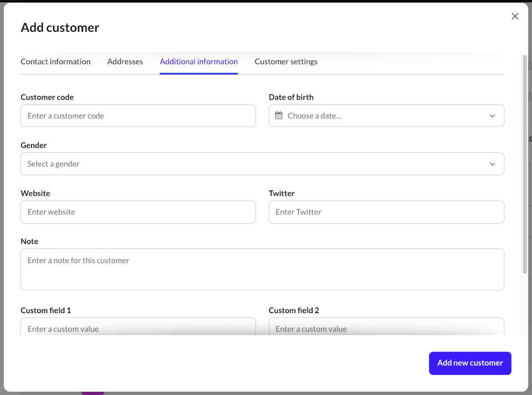Screen dimensions: 532x395
Task: Click the dialog's vertical scrollbar
Action: tap(525, 164)
